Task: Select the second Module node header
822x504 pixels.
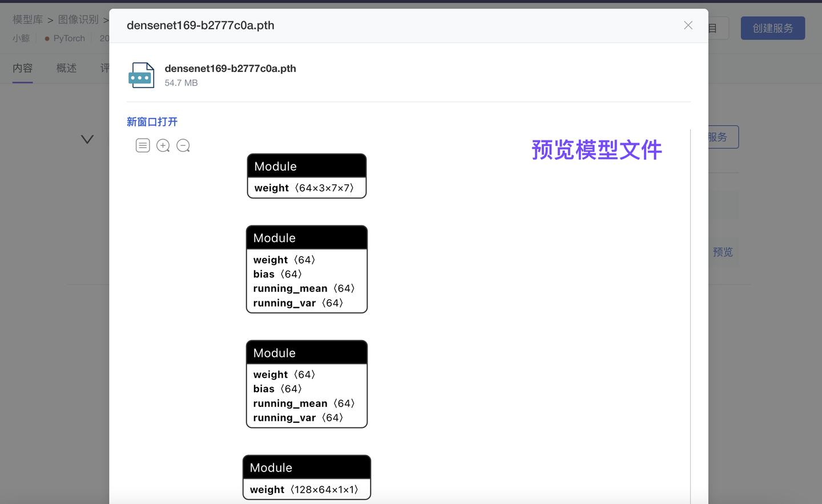Action: [307, 237]
